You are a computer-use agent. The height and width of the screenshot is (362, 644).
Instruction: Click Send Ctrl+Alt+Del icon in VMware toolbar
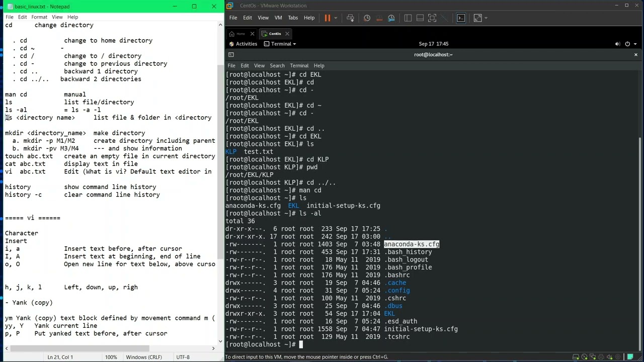[x=350, y=18]
